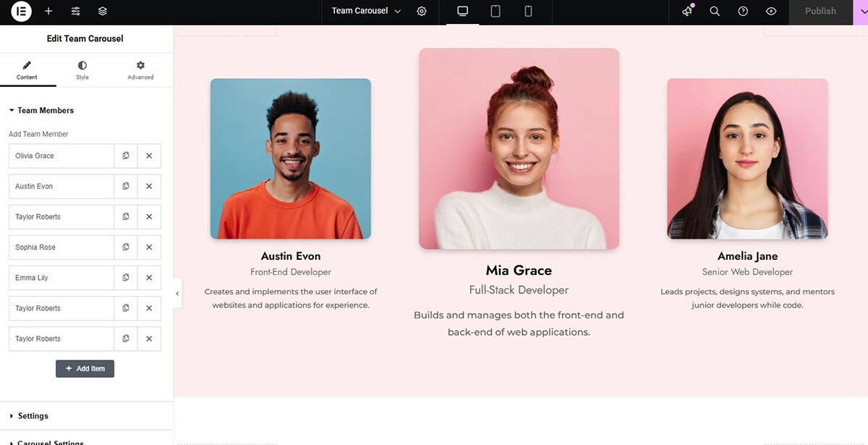
Task: Switch to mobile preview mode
Action: [528, 11]
